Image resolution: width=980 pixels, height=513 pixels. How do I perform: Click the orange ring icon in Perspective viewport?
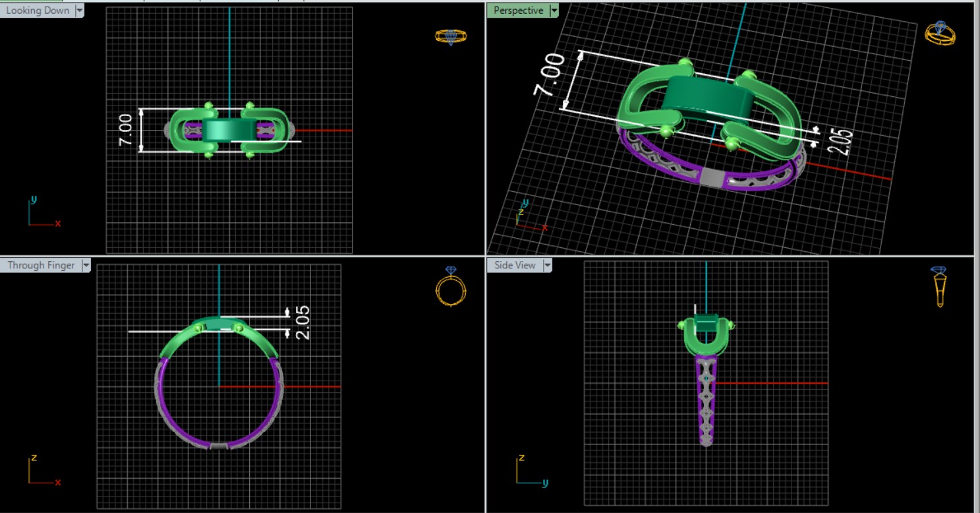(x=938, y=32)
